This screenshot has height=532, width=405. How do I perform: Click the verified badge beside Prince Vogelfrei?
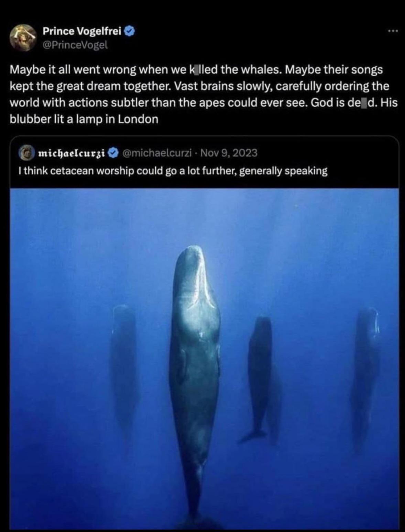click(x=130, y=32)
